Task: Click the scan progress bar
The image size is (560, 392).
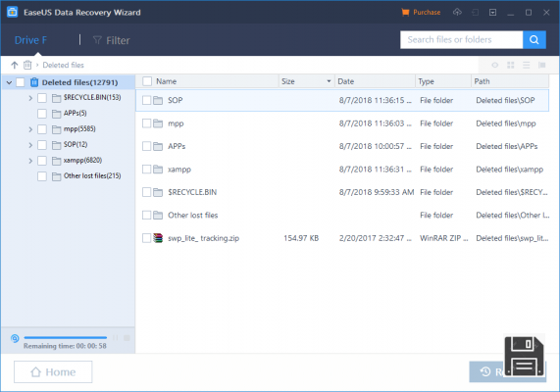Action: [x=66, y=337]
